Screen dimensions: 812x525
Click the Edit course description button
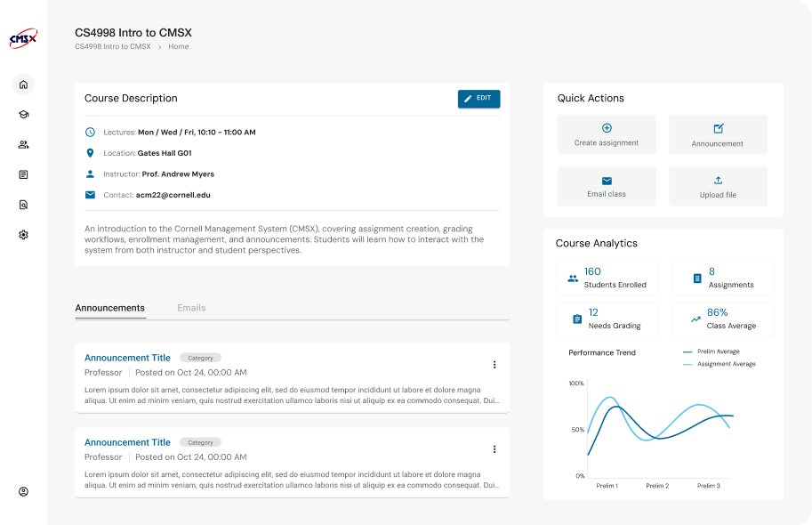(x=479, y=99)
